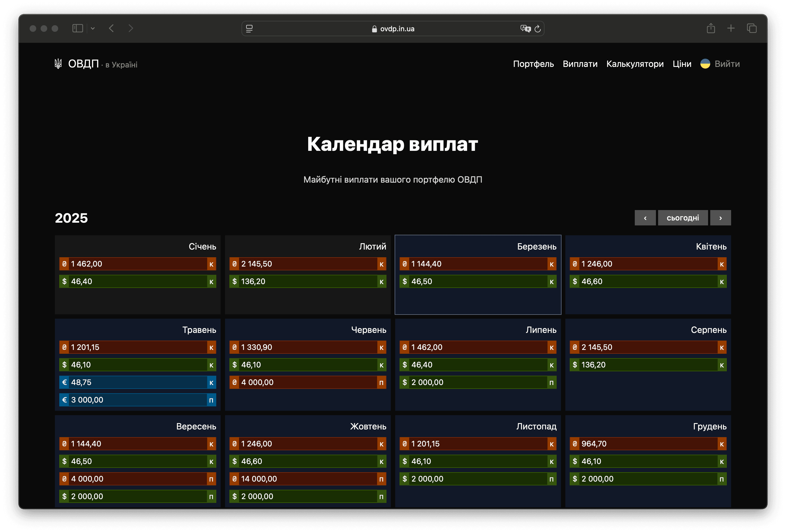Show tab overview icon
786x532 pixels.
[x=751, y=29]
